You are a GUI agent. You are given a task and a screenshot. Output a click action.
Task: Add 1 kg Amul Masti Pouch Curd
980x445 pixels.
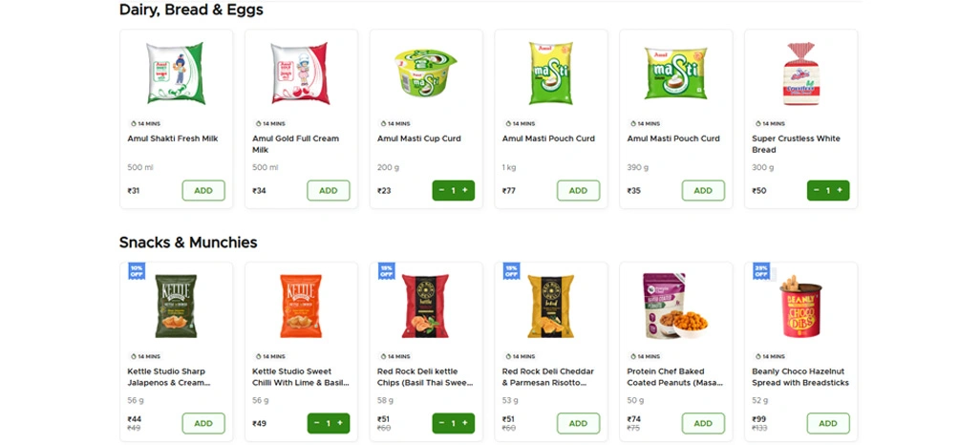pos(578,190)
